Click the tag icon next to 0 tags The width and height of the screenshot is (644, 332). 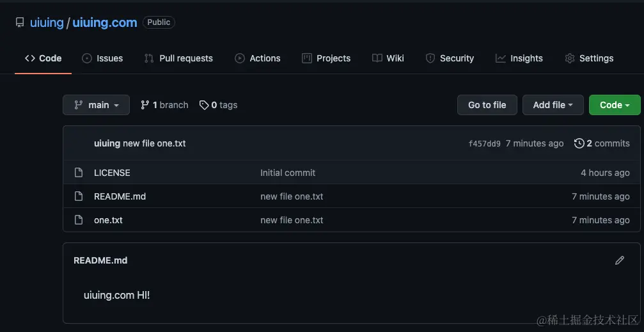pyautogui.click(x=204, y=105)
